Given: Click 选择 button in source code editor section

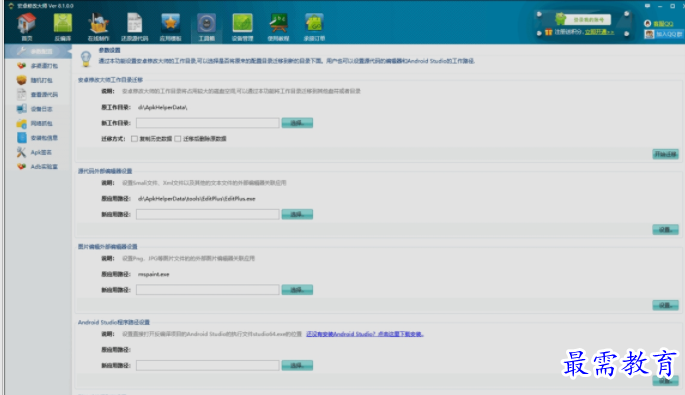Looking at the screenshot, I should point(297,214).
